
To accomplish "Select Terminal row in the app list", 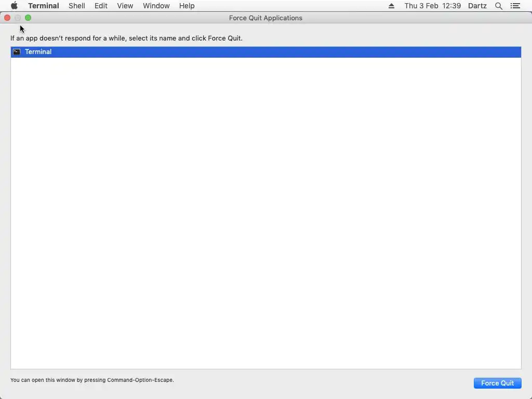I will click(265, 52).
